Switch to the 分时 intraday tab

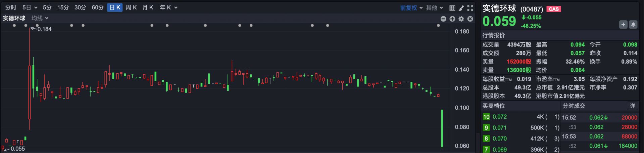[11, 7]
